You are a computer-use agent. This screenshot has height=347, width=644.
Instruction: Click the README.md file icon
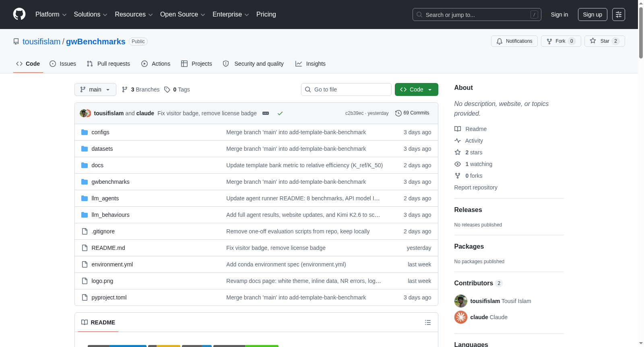(x=85, y=248)
